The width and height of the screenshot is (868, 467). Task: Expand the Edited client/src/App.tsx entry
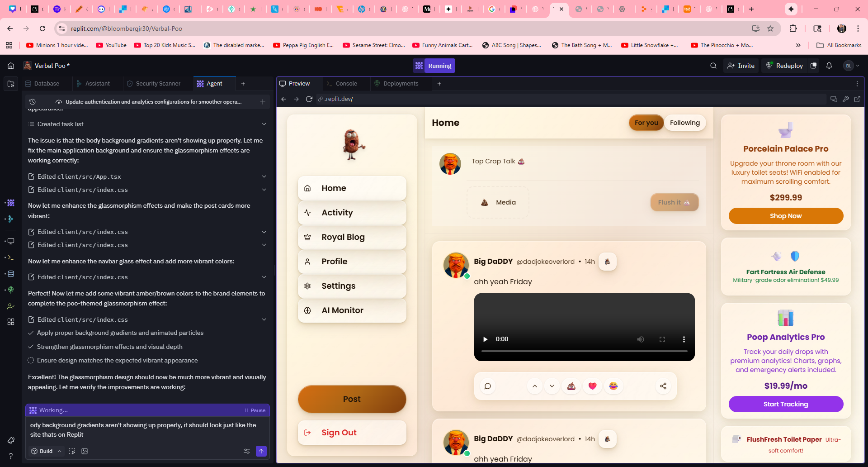[x=264, y=176]
